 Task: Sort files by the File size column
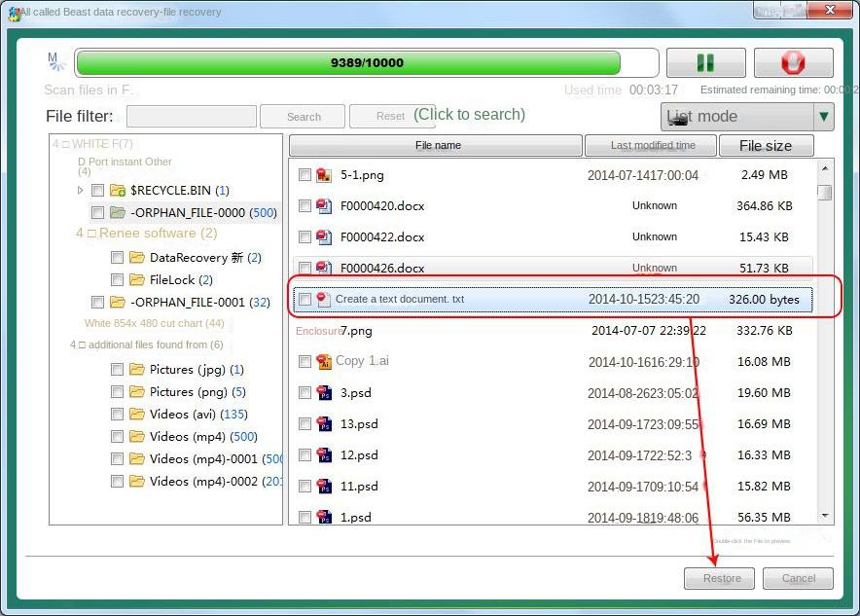(767, 145)
